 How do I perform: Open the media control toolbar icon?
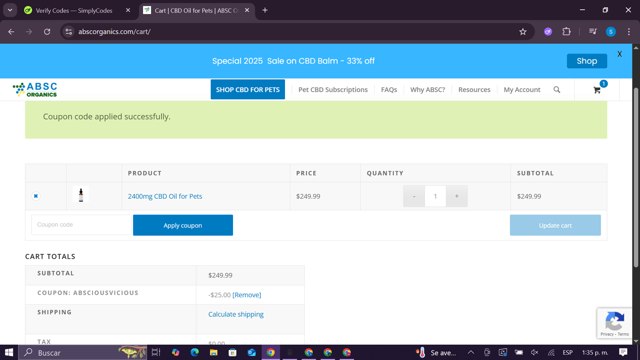tap(593, 31)
